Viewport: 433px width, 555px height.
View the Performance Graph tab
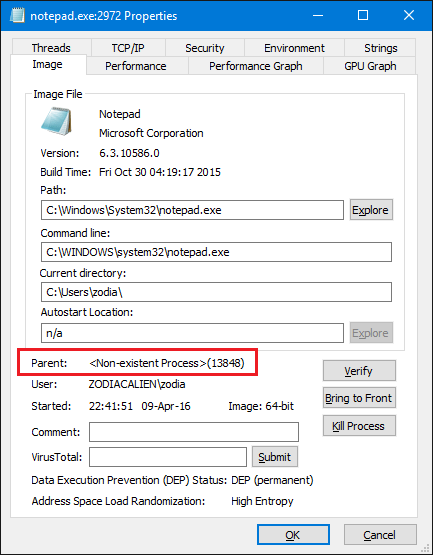(256, 66)
